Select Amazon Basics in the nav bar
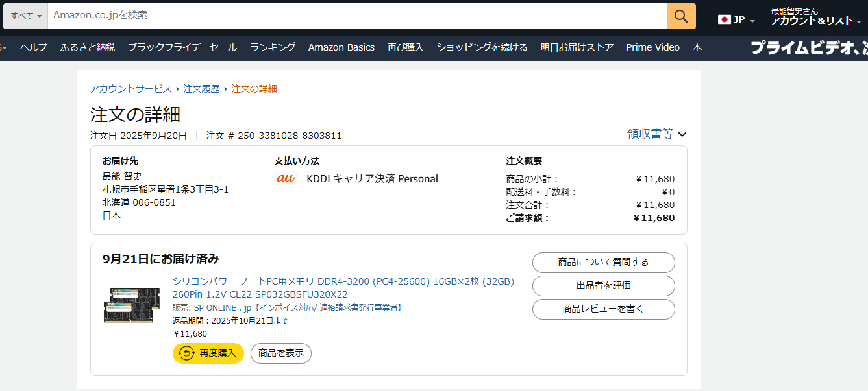Screen dimensions: 868x391 coord(341,47)
